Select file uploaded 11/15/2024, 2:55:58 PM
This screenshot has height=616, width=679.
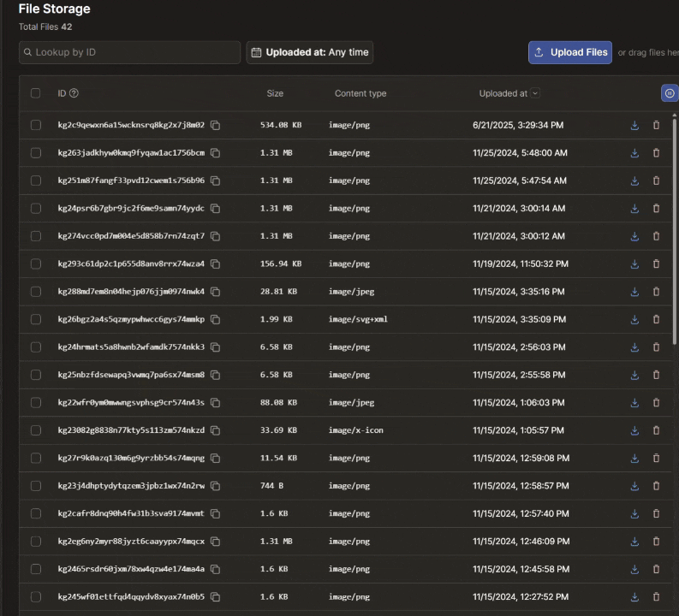point(35,375)
